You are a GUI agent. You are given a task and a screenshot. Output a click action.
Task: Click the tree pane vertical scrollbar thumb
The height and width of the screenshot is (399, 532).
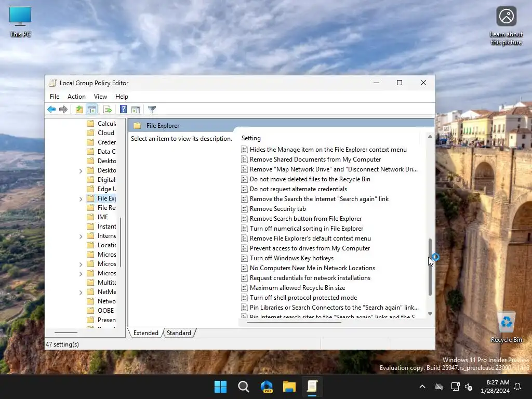(121, 243)
